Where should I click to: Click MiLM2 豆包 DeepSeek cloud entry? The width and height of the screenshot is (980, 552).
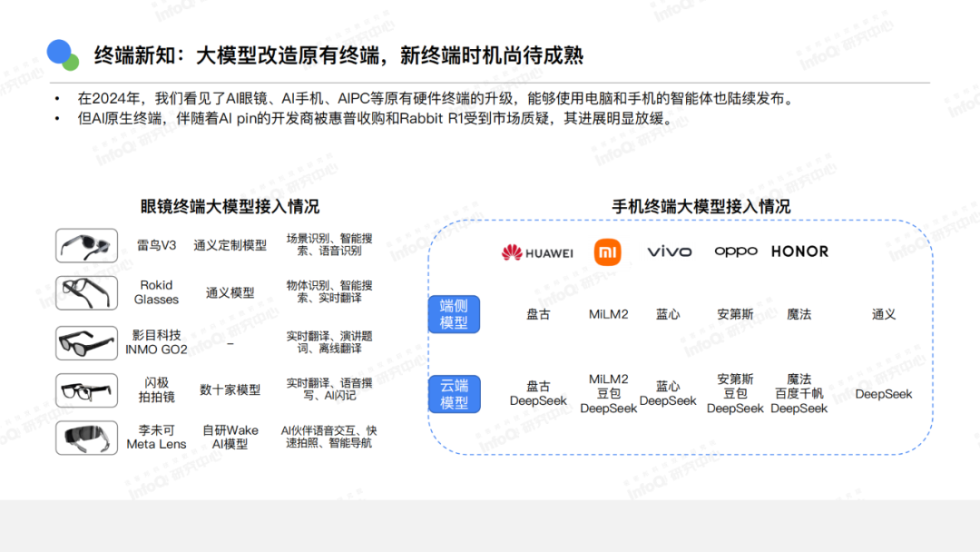tap(608, 394)
